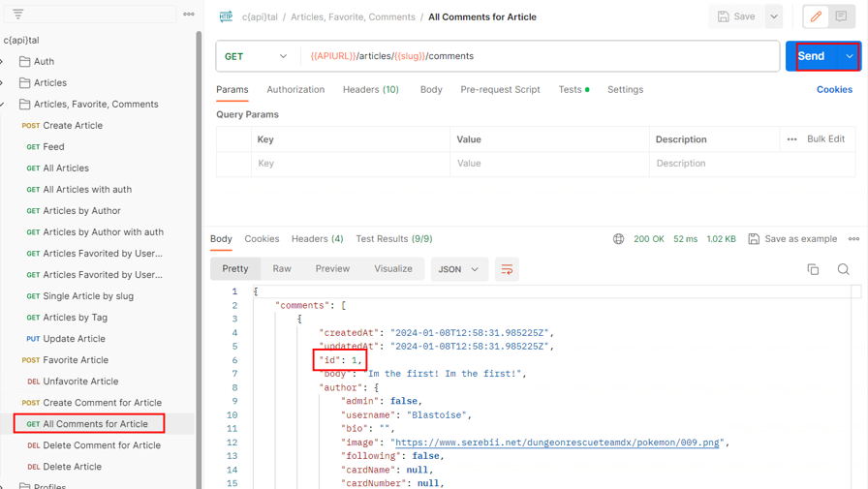The height and width of the screenshot is (489, 868).
Task: Click the sidebar filter icon
Action: (x=17, y=14)
